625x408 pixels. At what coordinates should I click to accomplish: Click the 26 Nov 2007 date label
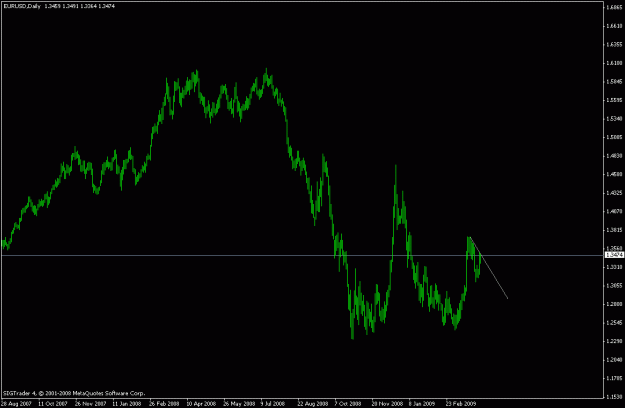coord(90,404)
